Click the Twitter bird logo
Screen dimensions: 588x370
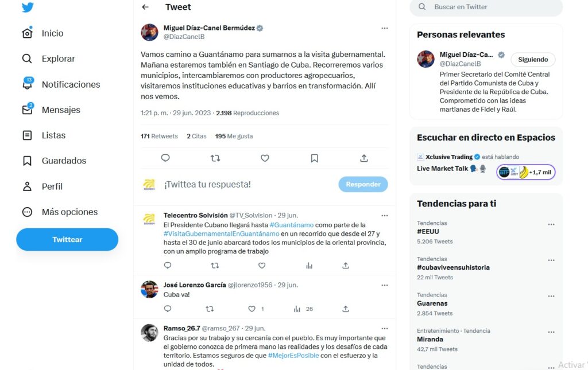[x=28, y=7]
